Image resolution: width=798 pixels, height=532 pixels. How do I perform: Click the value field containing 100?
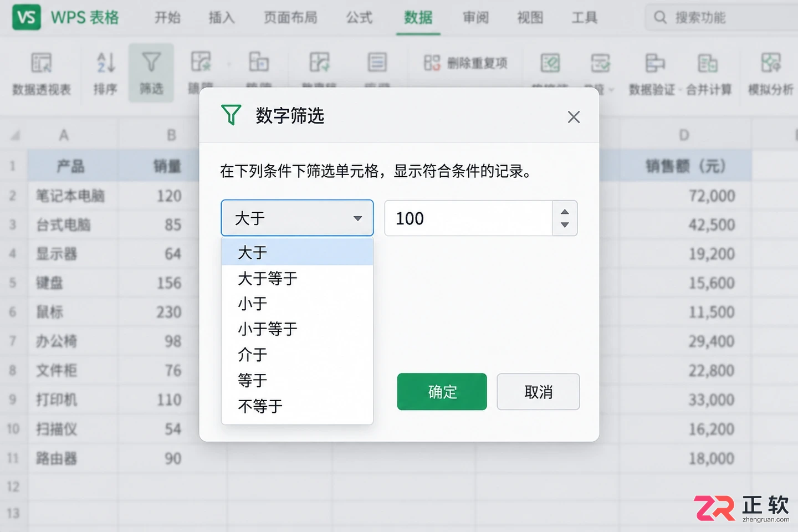pyautogui.click(x=468, y=218)
